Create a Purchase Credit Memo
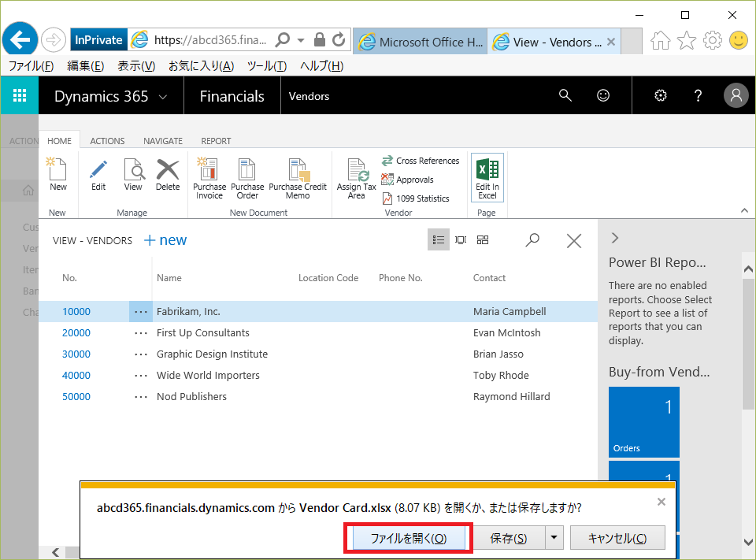Screen dimensions: 756x560 (298, 178)
